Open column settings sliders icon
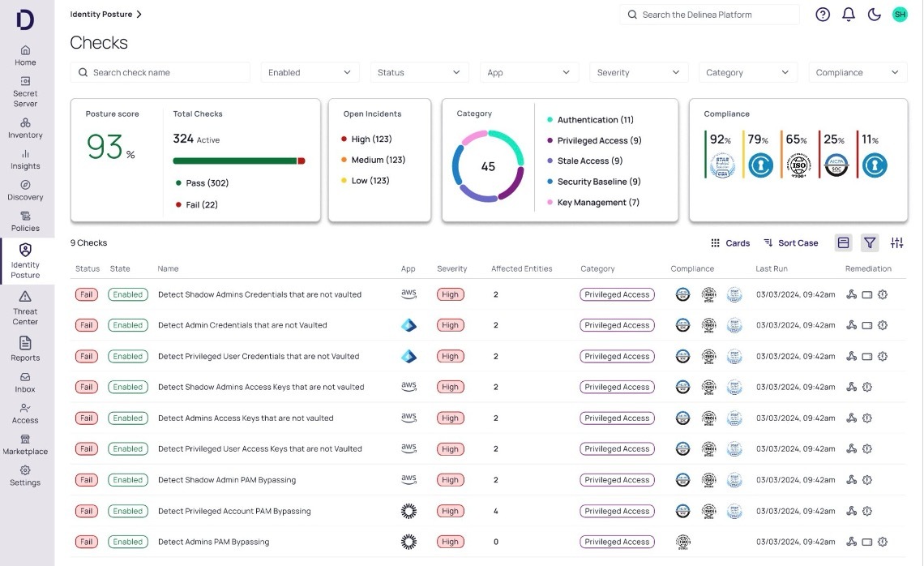The image size is (924, 566). 896,242
